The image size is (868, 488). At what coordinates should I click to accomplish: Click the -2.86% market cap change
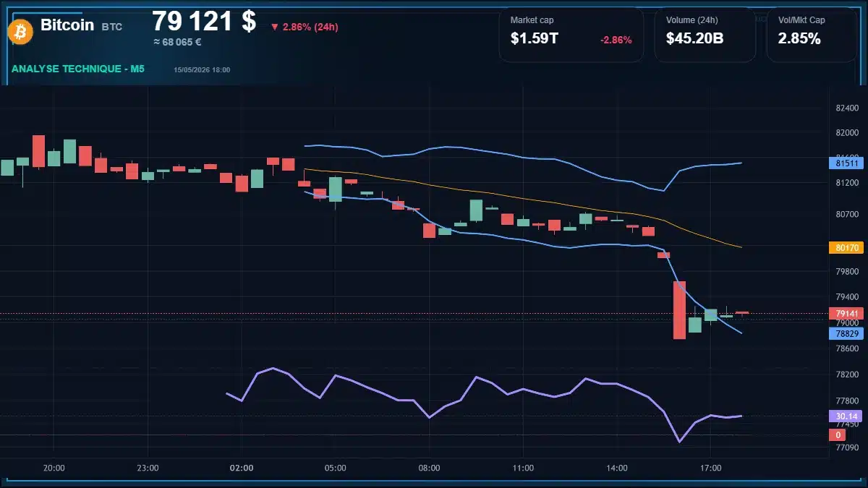click(x=616, y=40)
